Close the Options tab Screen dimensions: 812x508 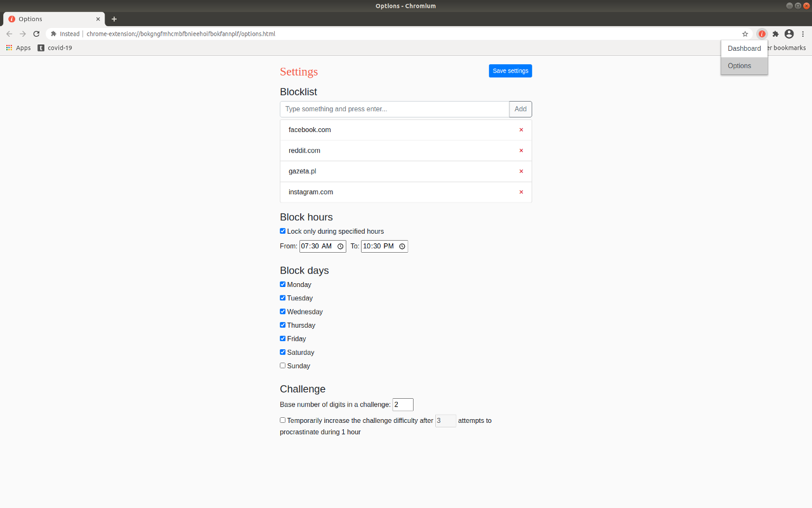tap(98, 19)
